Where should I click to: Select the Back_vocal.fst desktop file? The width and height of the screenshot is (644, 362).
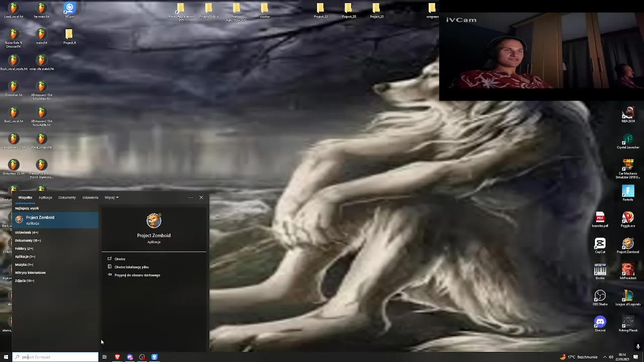tap(14, 115)
